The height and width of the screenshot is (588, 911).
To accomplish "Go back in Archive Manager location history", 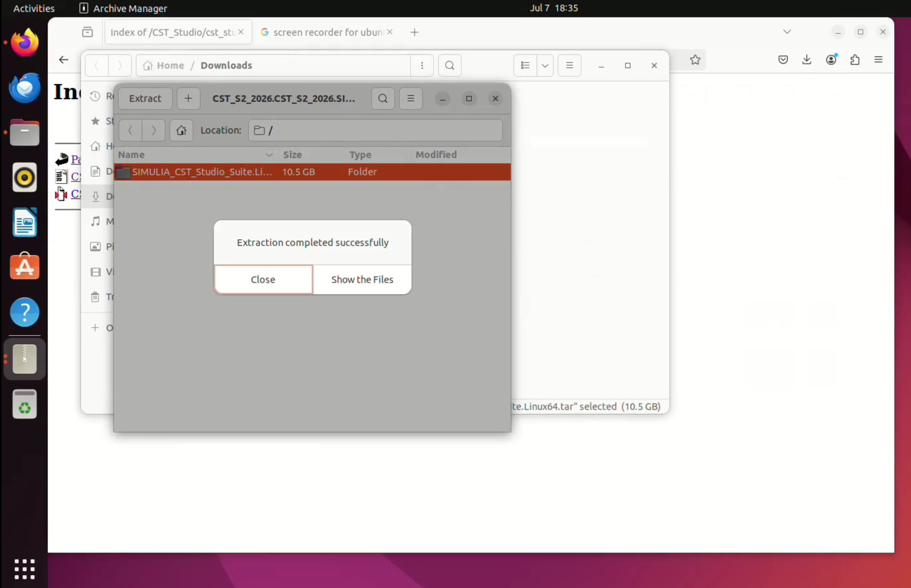I will tap(130, 130).
